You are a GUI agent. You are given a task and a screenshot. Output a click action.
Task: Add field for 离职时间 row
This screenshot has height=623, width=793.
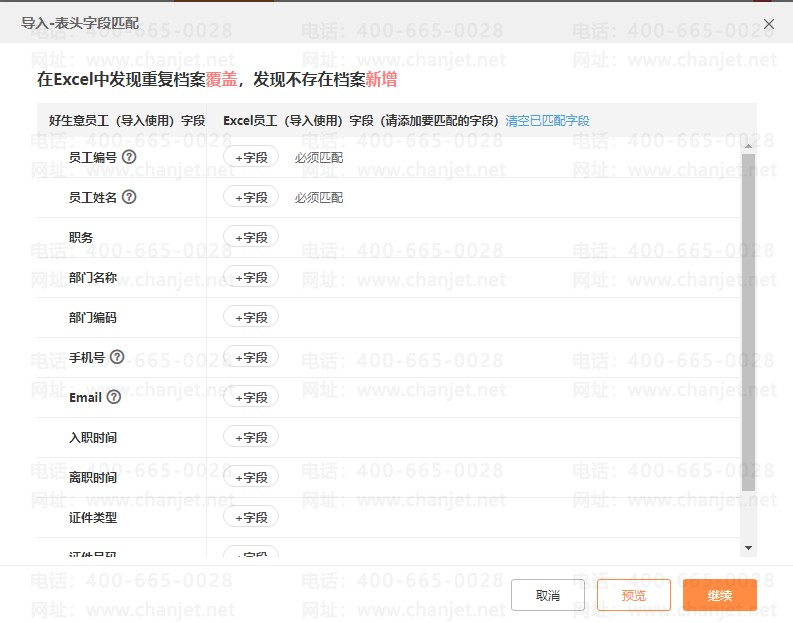coord(251,477)
